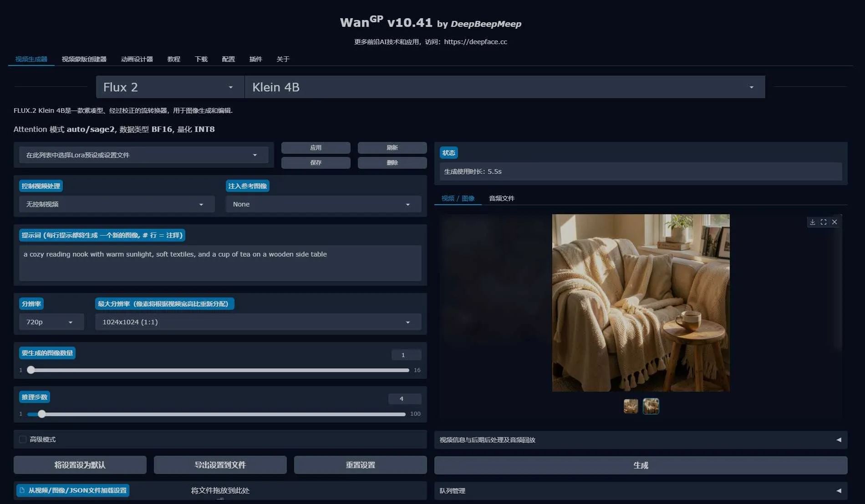Click the export settings to file button
This screenshot has height=504, width=865.
tap(220, 465)
